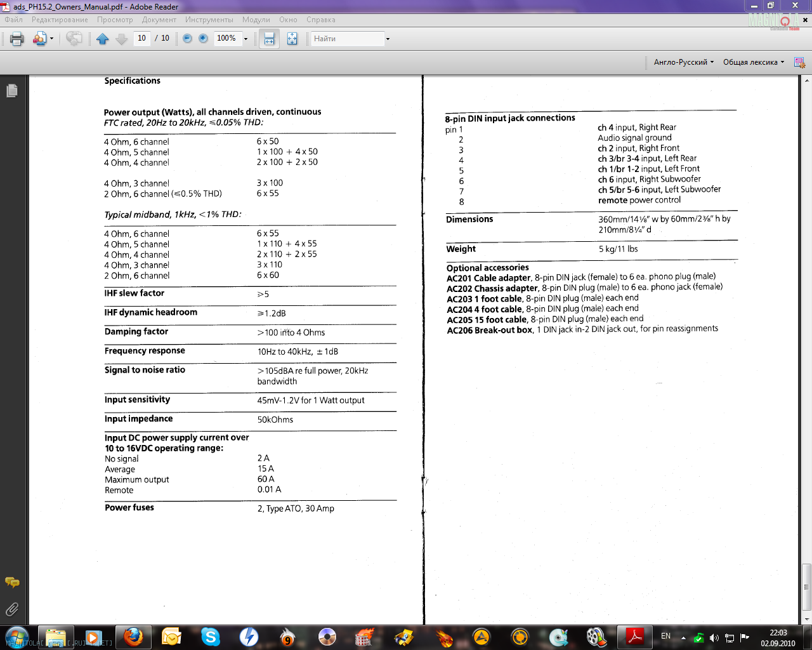Click the vertical scrollbar up arrow
The image size is (812, 650).
[x=806, y=81]
